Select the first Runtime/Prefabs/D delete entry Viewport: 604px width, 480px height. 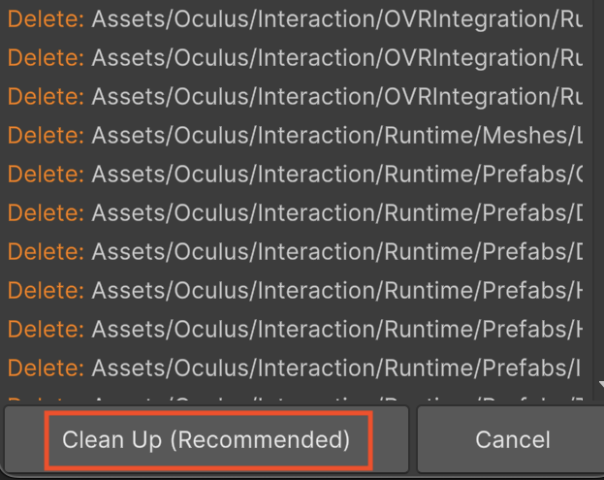coord(295,213)
